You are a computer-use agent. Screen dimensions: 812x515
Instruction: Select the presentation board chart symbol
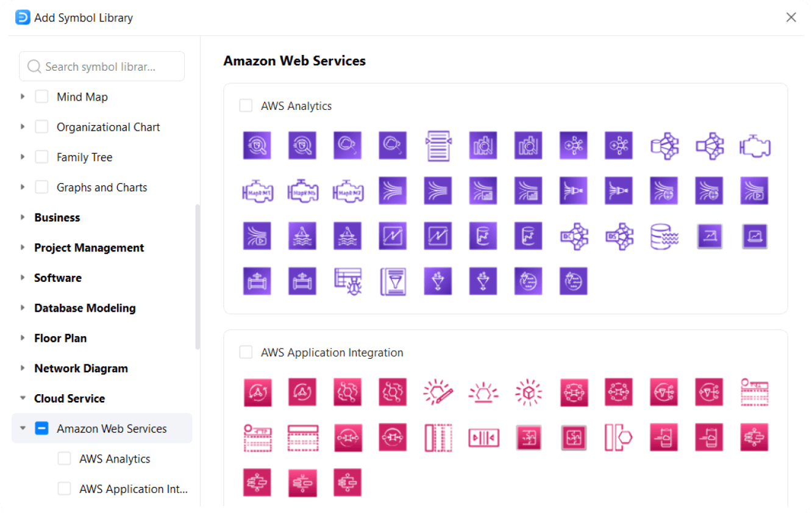710,236
